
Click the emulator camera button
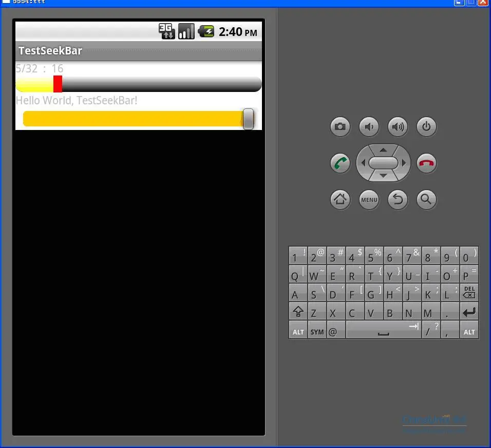point(340,127)
